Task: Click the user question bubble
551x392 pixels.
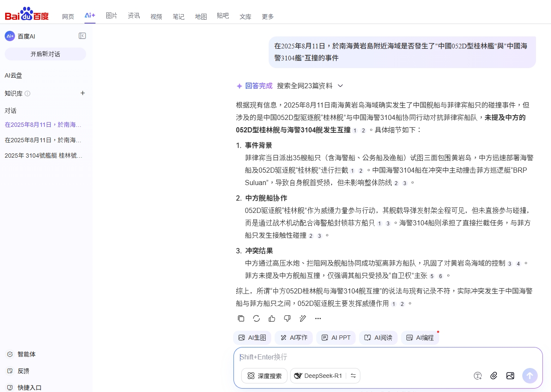Action: tap(402, 52)
